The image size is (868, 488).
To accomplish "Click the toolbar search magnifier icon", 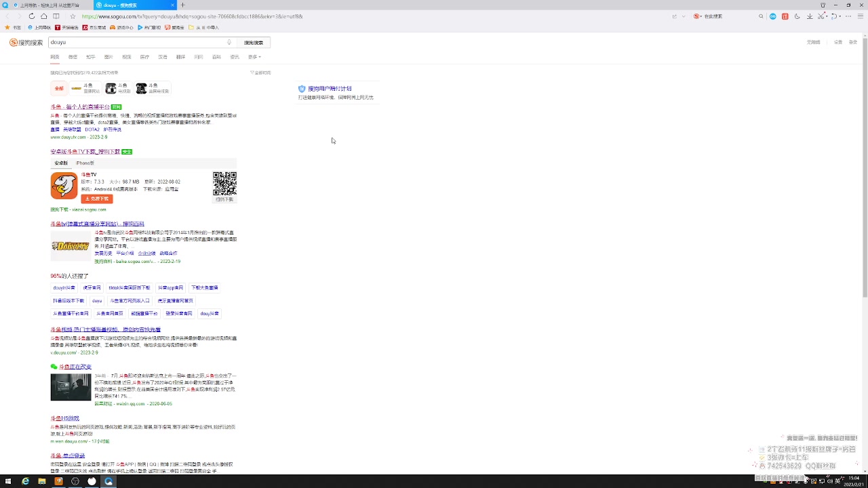I will (762, 16).
